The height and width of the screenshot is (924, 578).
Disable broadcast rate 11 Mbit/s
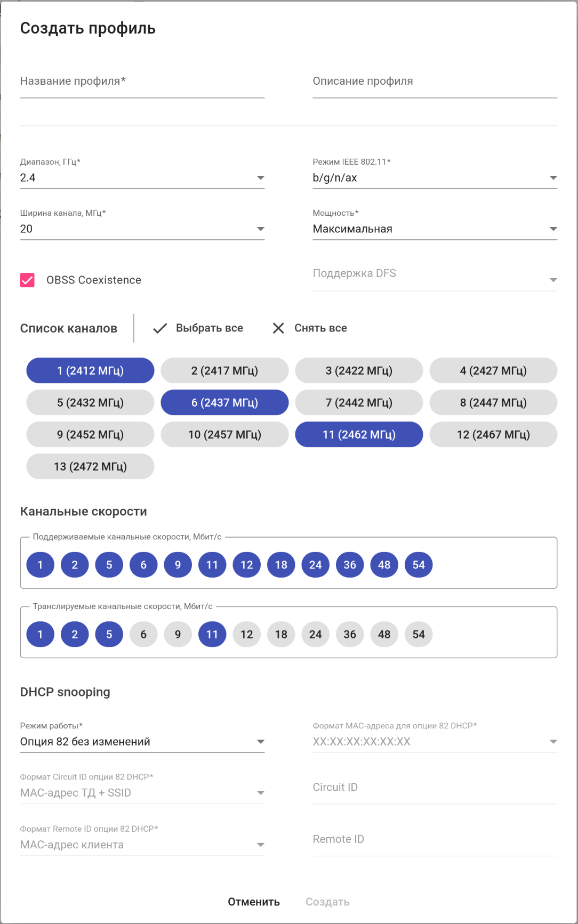pos(212,635)
